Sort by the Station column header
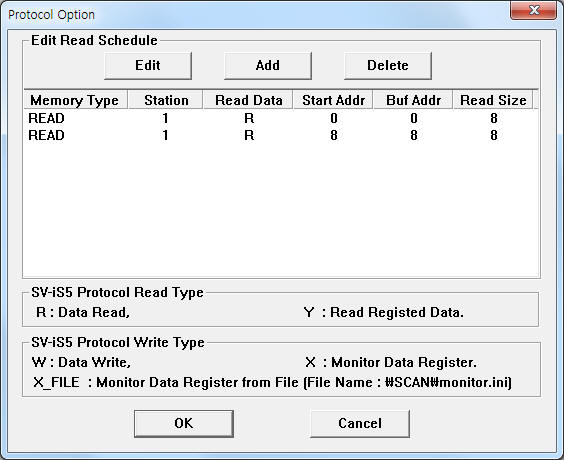The height and width of the screenshot is (460, 564). click(x=166, y=100)
